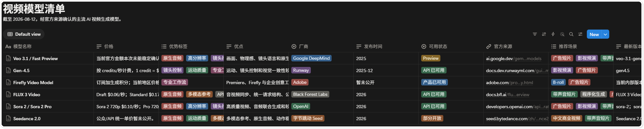The height and width of the screenshot is (129, 644).
Task: Create a new entry with New button
Action: [x=594, y=34]
